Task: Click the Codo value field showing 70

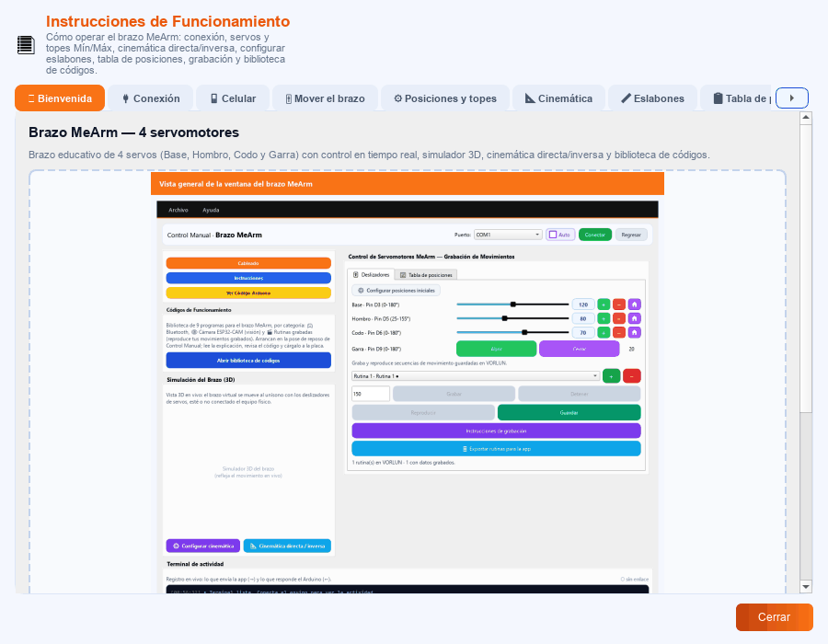Action: 583,332
